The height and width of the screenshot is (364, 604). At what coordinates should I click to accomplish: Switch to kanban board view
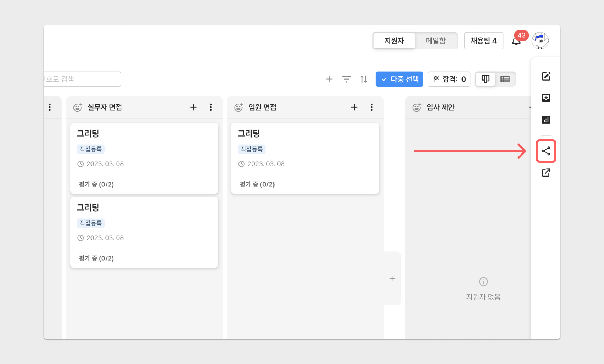click(485, 79)
